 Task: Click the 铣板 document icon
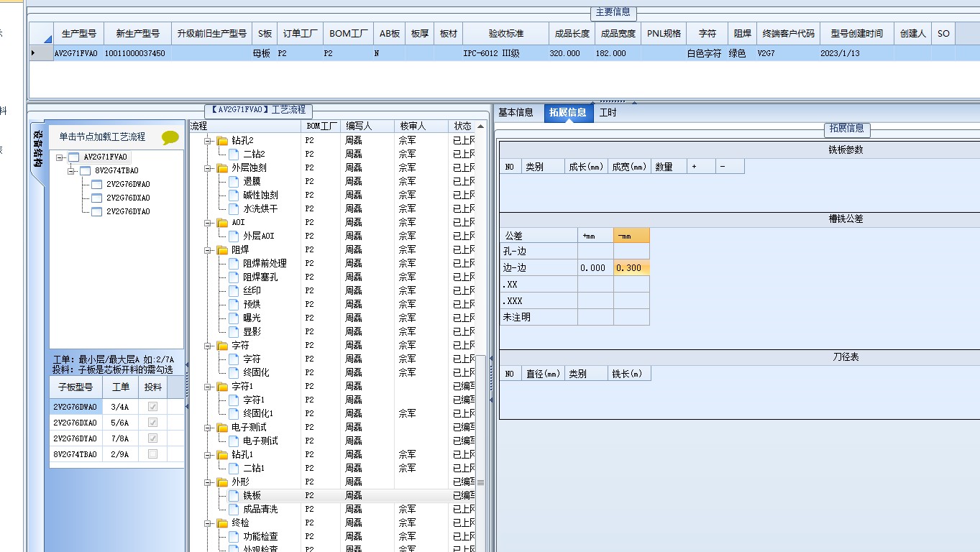coord(234,496)
